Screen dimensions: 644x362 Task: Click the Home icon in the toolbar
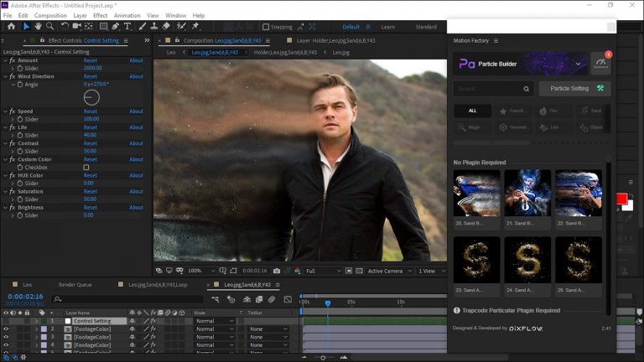pyautogui.click(x=11, y=27)
